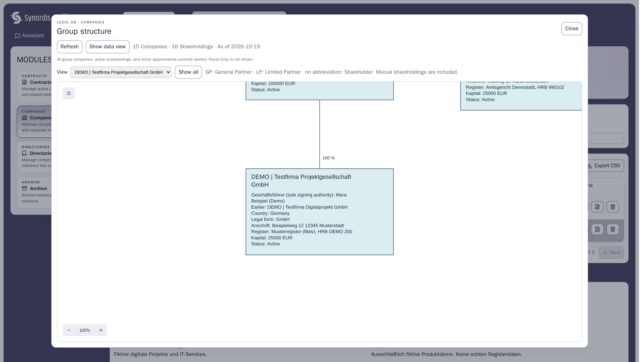
Task: Click the Archive box icon
Action: coord(24,188)
